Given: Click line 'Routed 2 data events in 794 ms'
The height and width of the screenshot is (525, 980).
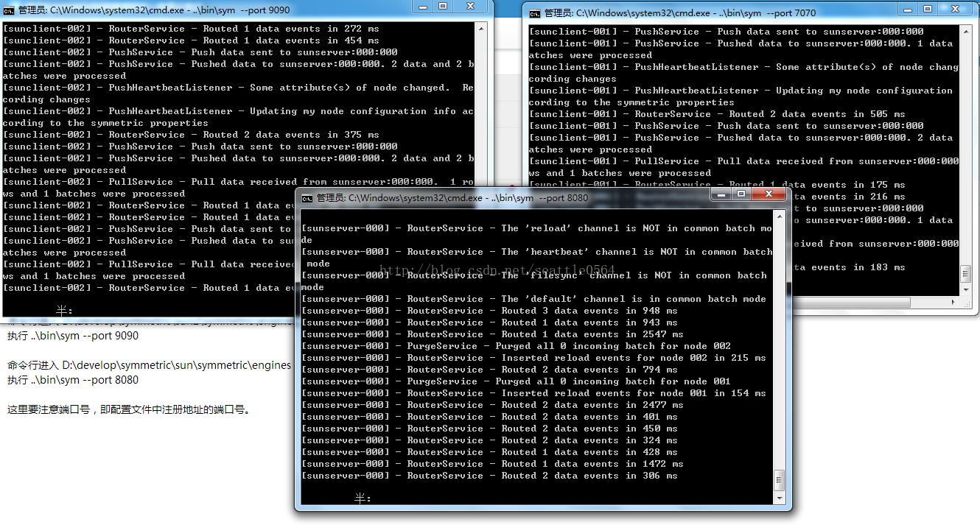Looking at the screenshot, I should pos(489,370).
